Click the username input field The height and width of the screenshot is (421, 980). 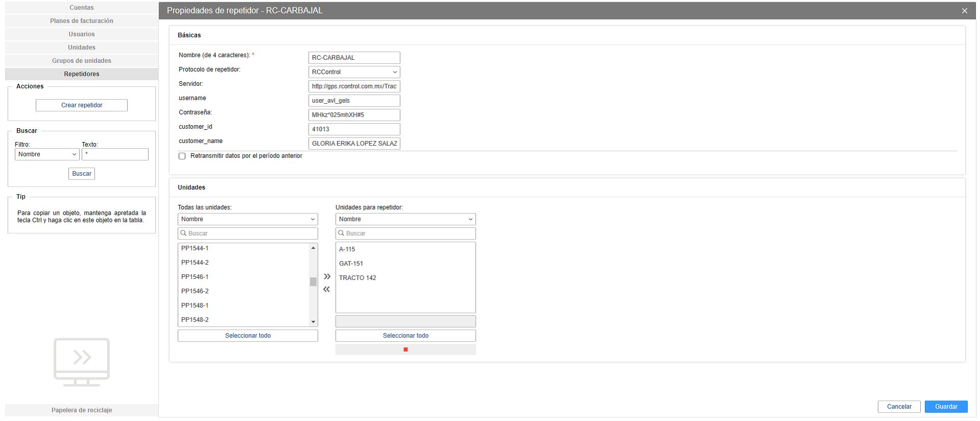(x=354, y=101)
